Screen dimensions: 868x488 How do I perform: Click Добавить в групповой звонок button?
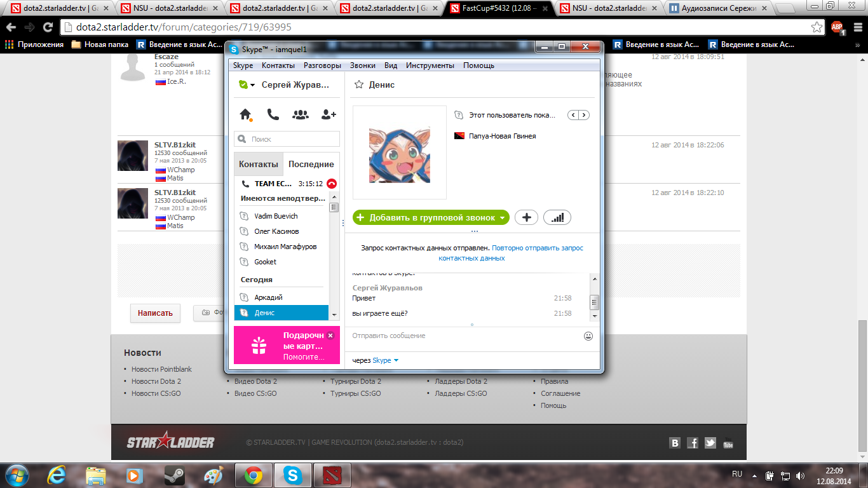point(431,217)
